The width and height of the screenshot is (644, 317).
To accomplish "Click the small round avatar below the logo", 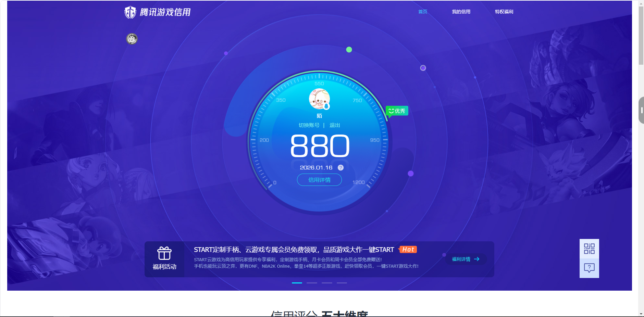I will 132,39.
